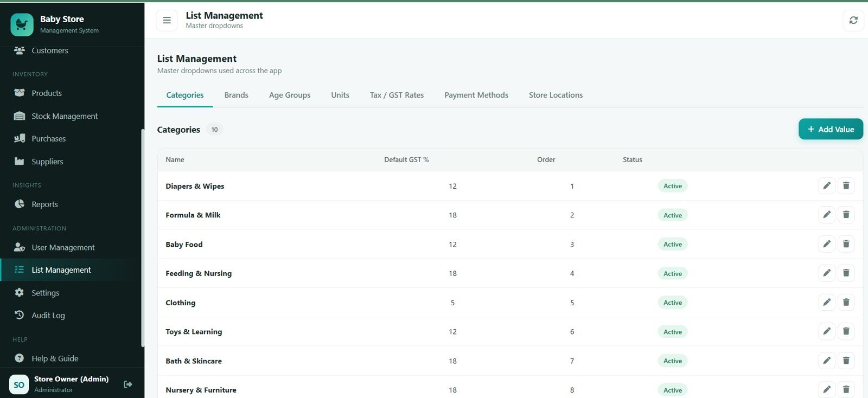Edit the Toys & Learning category
868x398 pixels.
[827, 331]
